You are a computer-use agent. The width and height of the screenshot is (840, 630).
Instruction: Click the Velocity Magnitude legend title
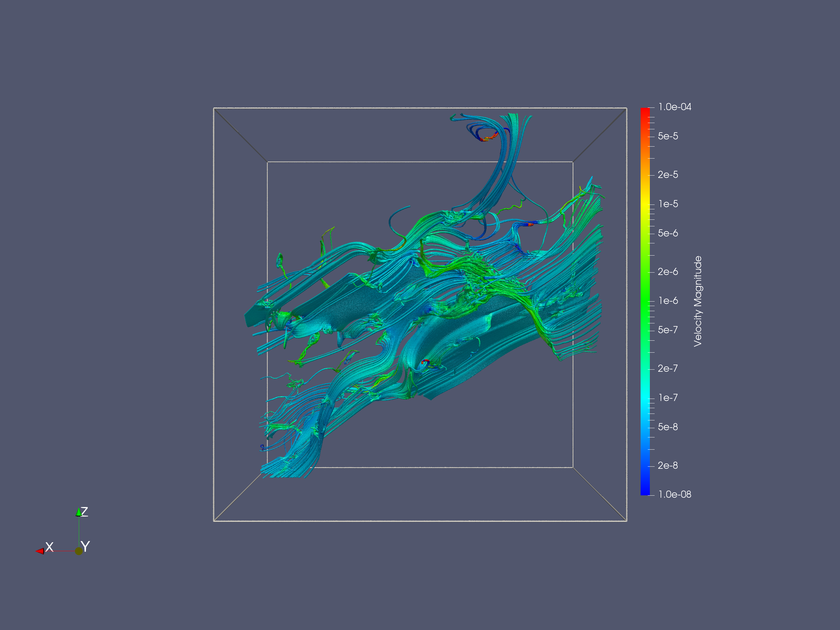pos(698,301)
